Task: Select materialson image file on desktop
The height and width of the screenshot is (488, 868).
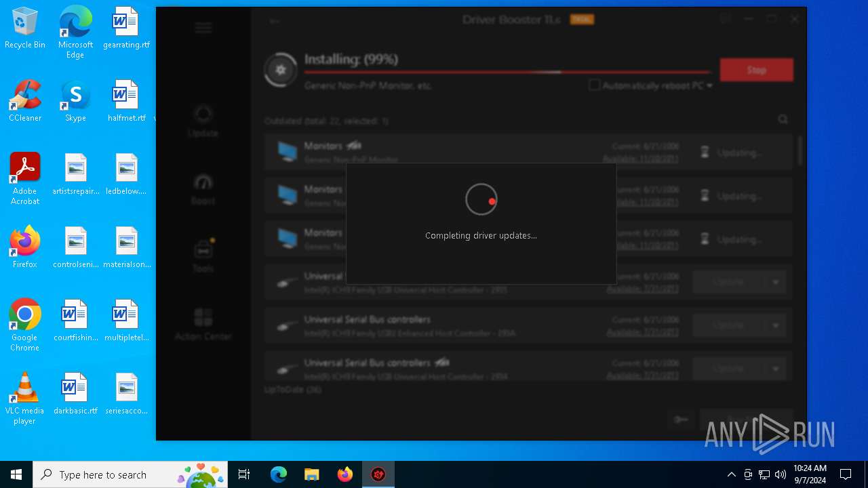Action: [126, 248]
